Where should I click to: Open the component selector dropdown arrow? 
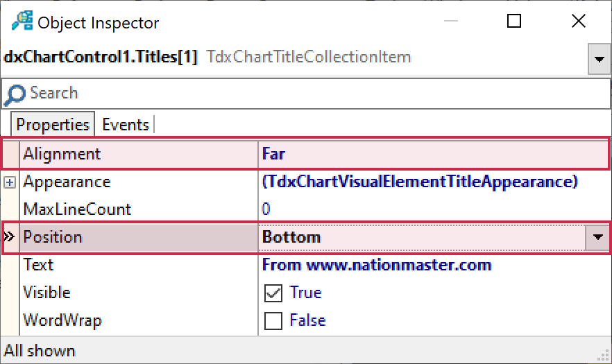tap(599, 60)
